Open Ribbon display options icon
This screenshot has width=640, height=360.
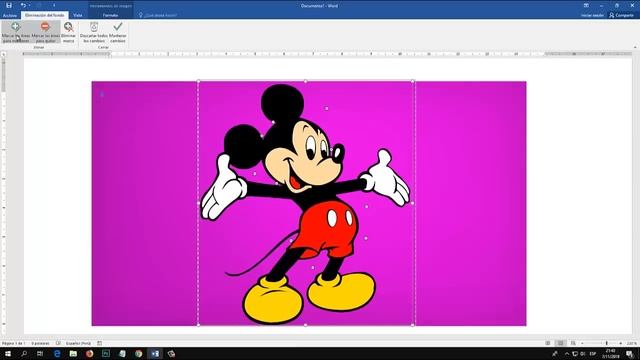(x=586, y=5)
